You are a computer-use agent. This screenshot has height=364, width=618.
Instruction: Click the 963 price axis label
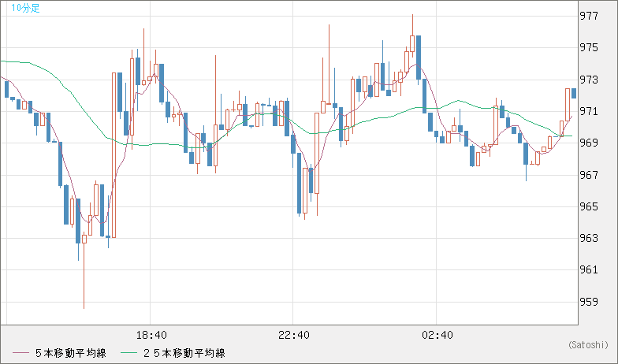(x=589, y=238)
